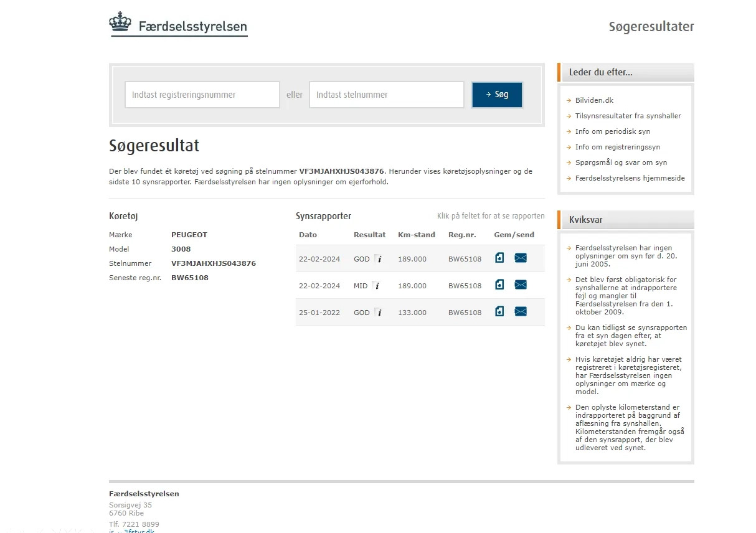Email the 25-01-2022 inspection report

pos(521,311)
